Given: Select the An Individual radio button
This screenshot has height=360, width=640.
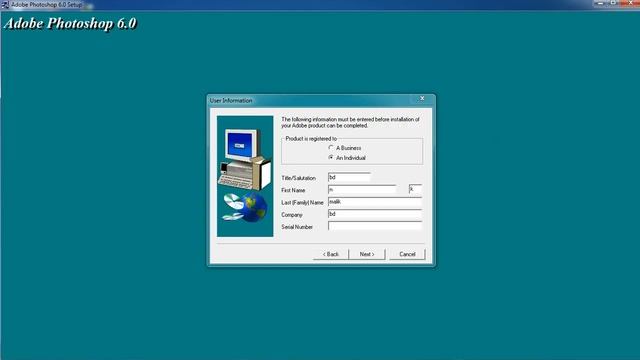Looking at the screenshot, I should (x=331, y=158).
